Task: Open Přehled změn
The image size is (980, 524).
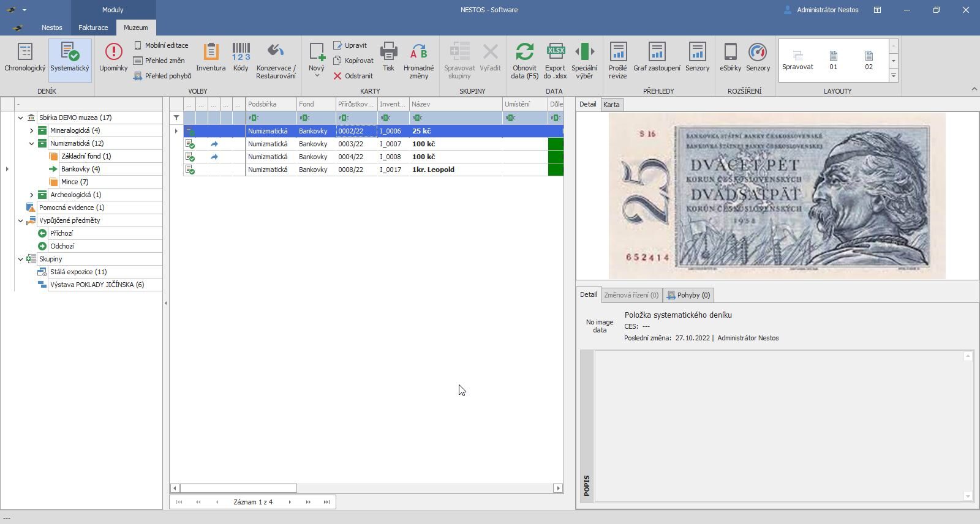Action: [159, 61]
